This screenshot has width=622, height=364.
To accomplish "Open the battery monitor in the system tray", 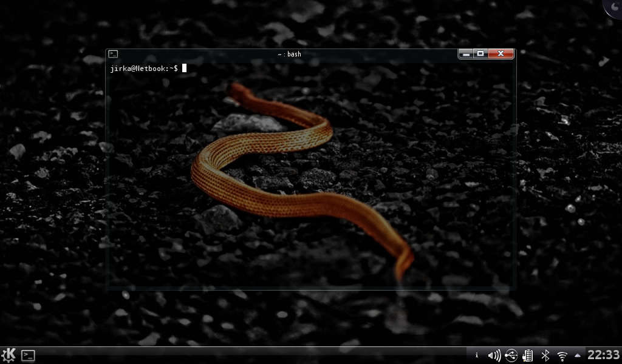I will coord(528,356).
